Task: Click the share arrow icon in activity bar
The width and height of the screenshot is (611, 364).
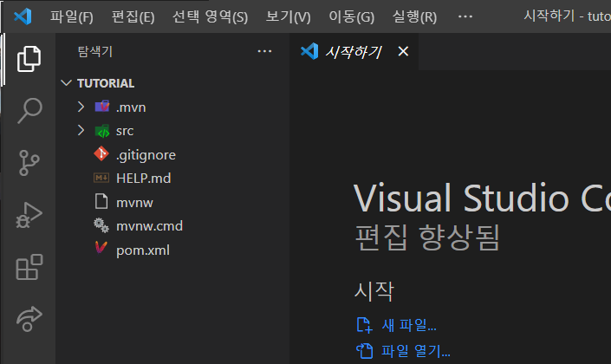Action: click(29, 319)
